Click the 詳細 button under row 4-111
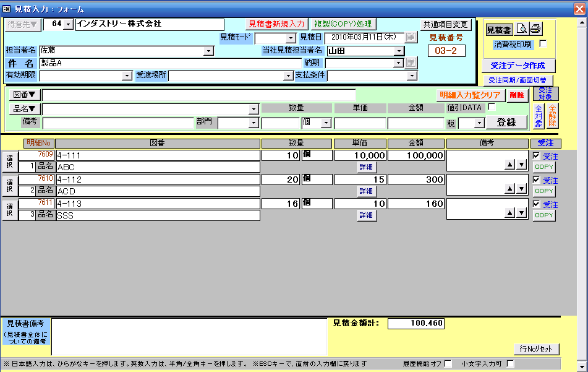The width and height of the screenshot is (588, 372). click(x=367, y=167)
